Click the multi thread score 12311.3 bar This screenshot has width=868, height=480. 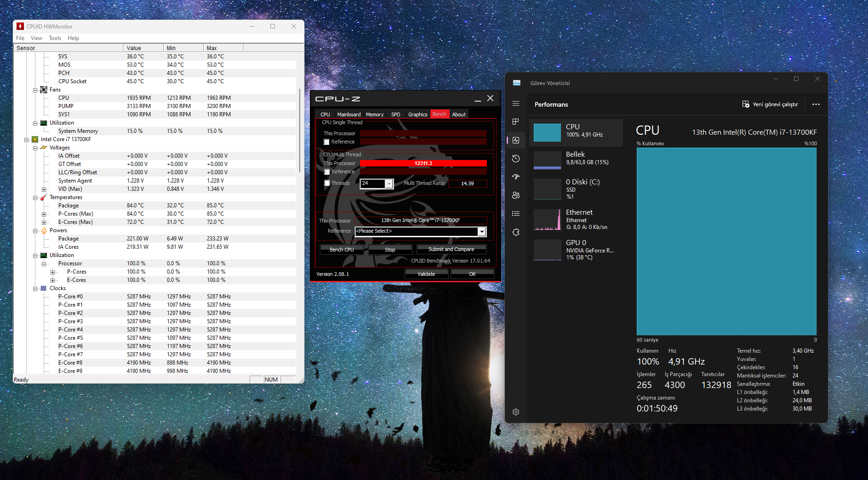click(x=423, y=163)
